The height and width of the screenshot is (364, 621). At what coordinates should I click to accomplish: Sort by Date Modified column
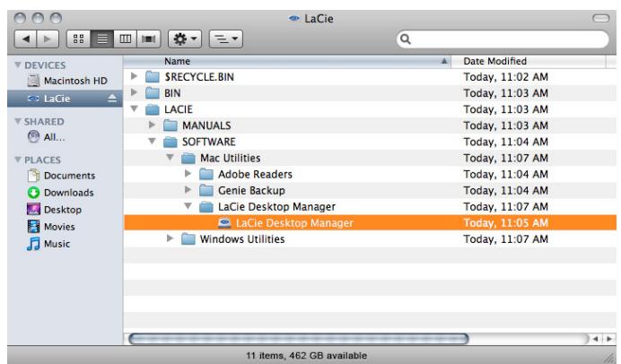[x=529, y=59]
